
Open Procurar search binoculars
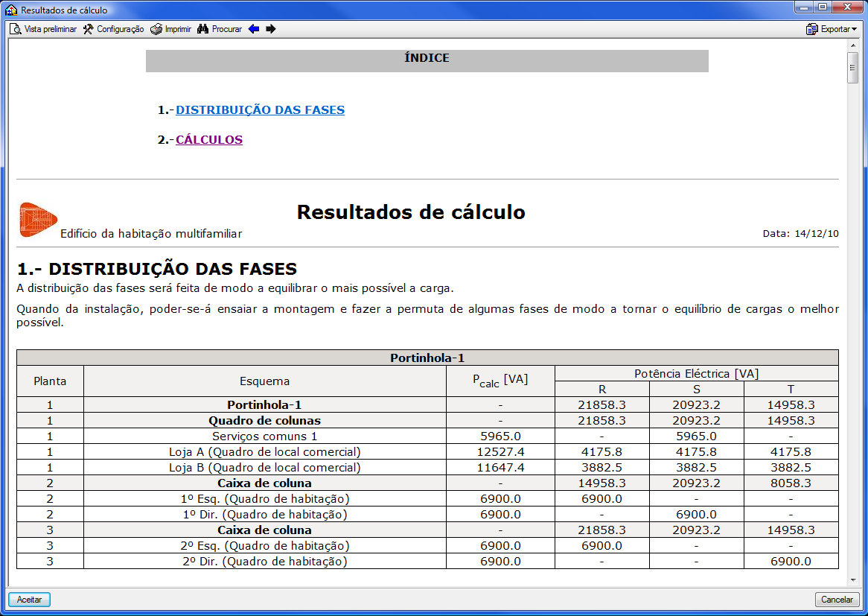tap(202, 29)
